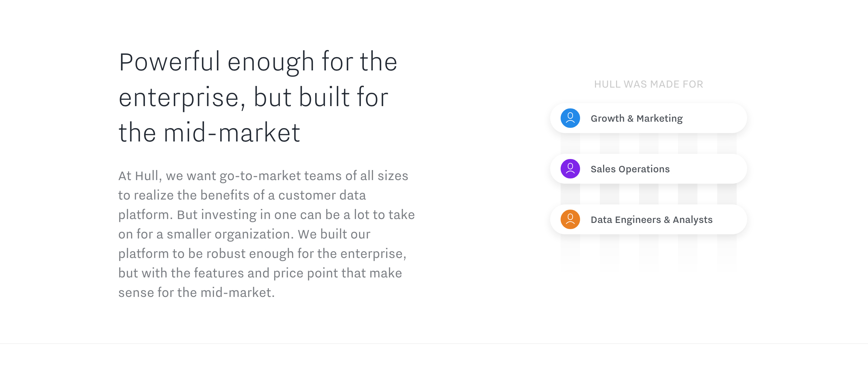Viewport: 868px width, 379px height.
Task: Click the paragraph line starting "At Hull, we want"
Action: coord(263,176)
